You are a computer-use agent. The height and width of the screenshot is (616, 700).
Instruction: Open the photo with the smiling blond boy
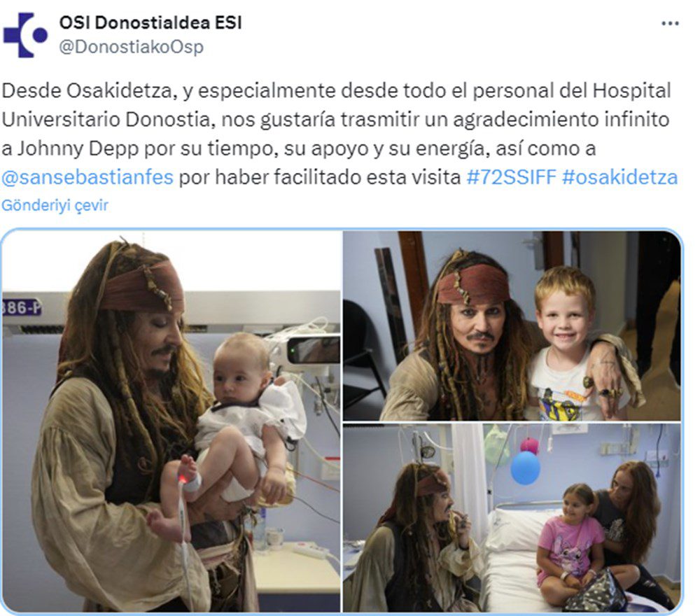[512, 325]
